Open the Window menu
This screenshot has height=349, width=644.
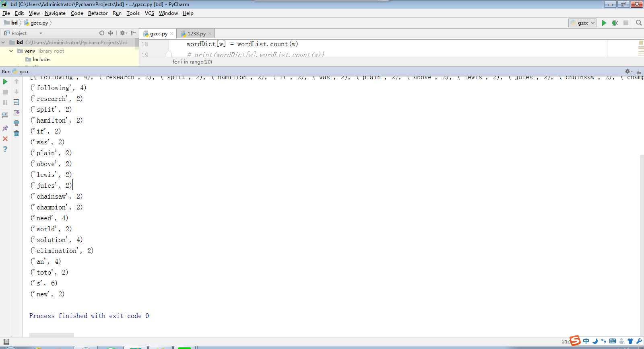coord(168,13)
